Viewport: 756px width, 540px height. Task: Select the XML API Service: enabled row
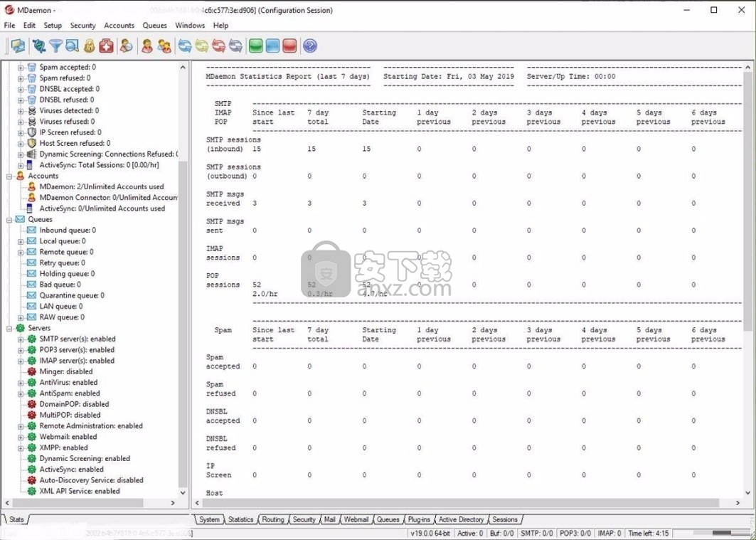(x=80, y=491)
